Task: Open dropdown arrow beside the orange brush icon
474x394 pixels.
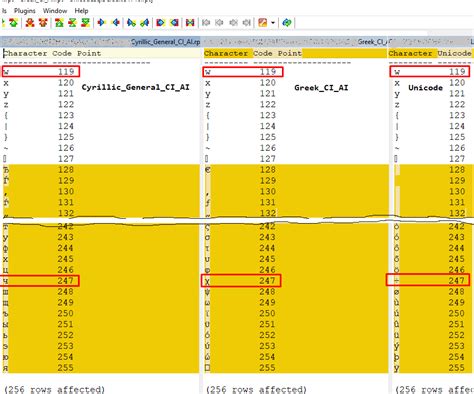Action: (273, 23)
